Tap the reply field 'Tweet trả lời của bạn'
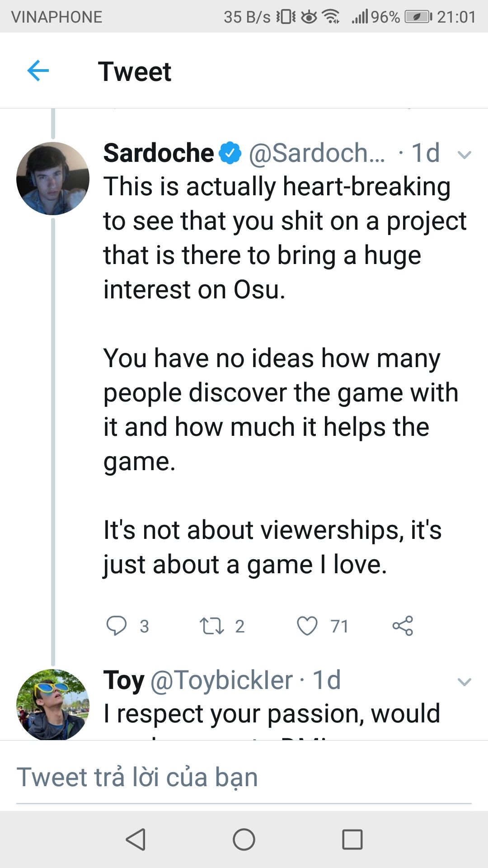The height and width of the screenshot is (868, 488). (x=244, y=778)
